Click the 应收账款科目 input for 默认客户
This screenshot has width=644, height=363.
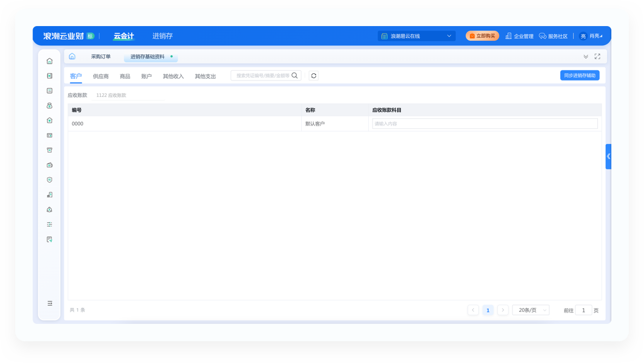485,123
